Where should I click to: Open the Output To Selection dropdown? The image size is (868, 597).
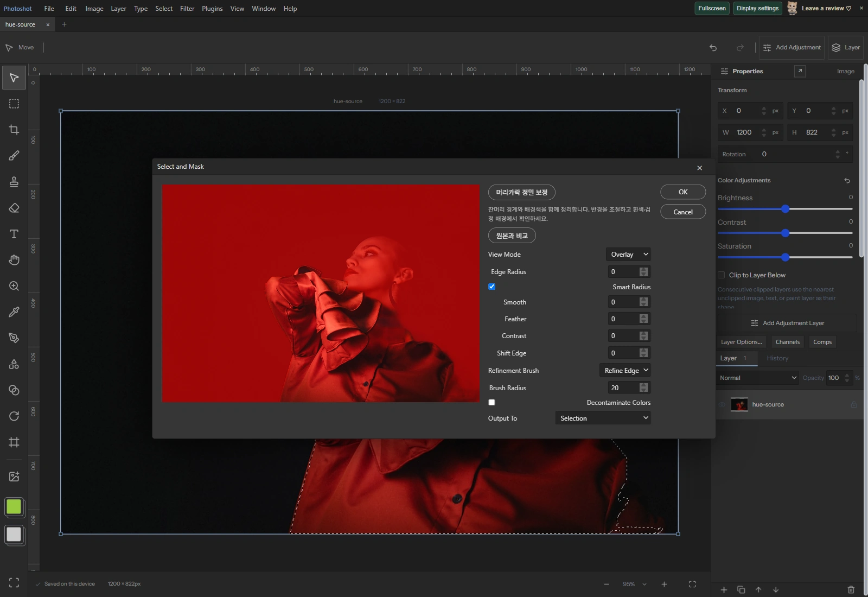pos(603,418)
